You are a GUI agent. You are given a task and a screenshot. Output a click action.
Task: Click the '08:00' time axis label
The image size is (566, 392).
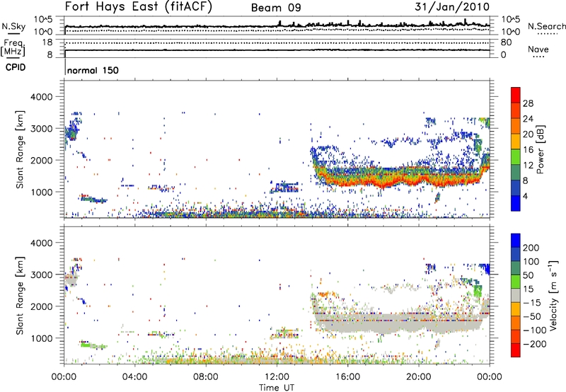[x=206, y=377]
